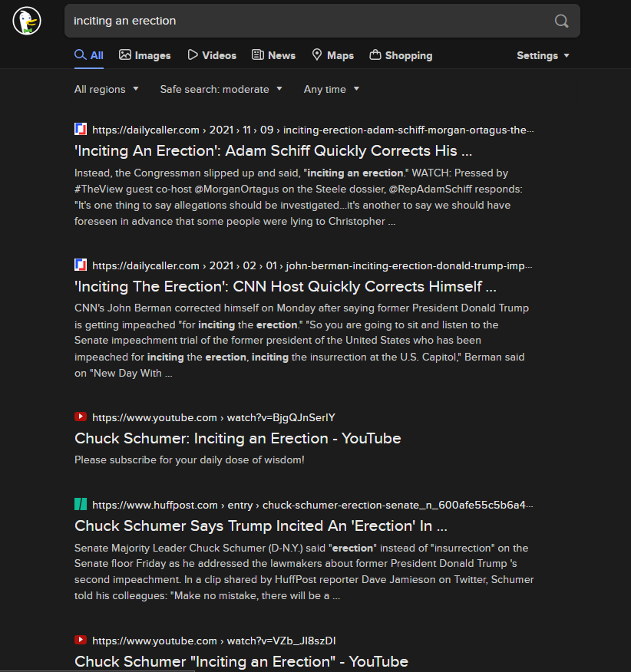Switch to the News tab
This screenshot has height=672, width=631.
coord(274,55)
